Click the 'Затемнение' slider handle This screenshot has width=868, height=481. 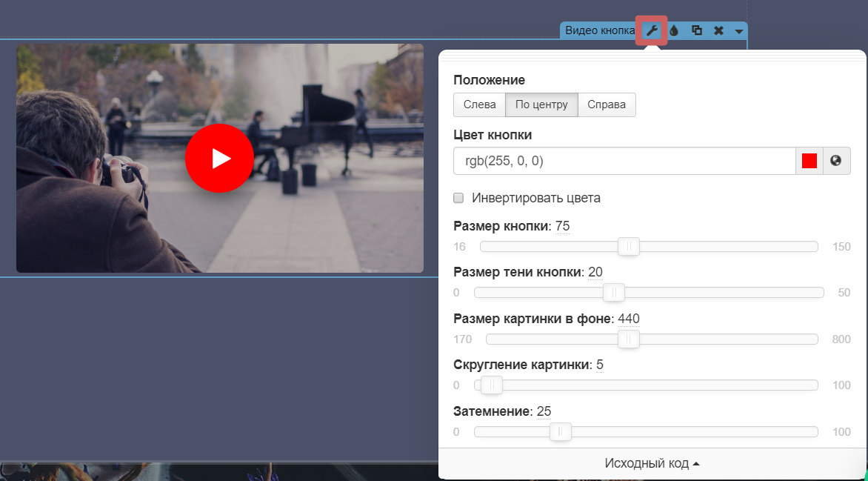coord(561,431)
